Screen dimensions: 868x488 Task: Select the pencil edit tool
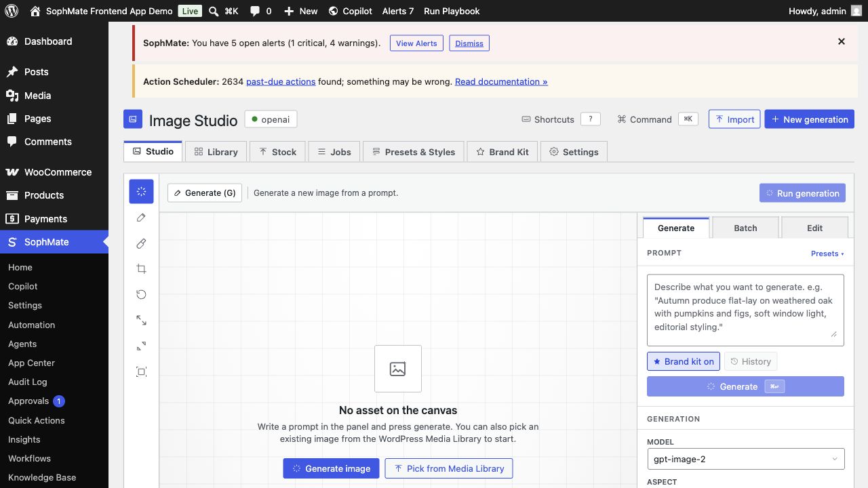141,218
